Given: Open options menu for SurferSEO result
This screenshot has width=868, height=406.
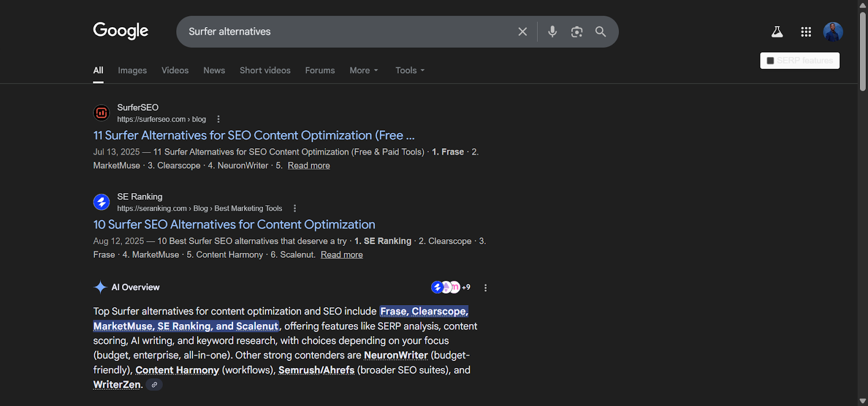Looking at the screenshot, I should pos(219,119).
